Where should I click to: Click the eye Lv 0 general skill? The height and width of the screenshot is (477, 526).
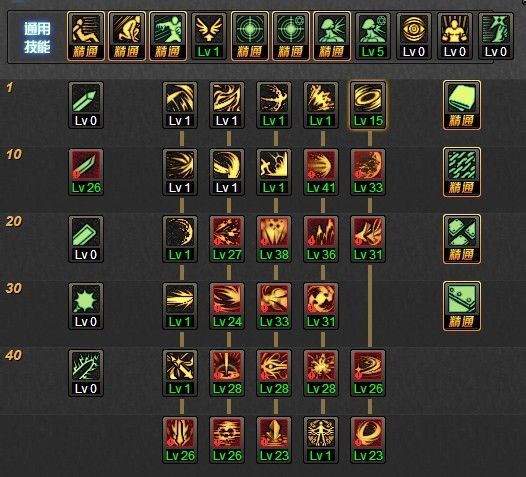(414, 36)
